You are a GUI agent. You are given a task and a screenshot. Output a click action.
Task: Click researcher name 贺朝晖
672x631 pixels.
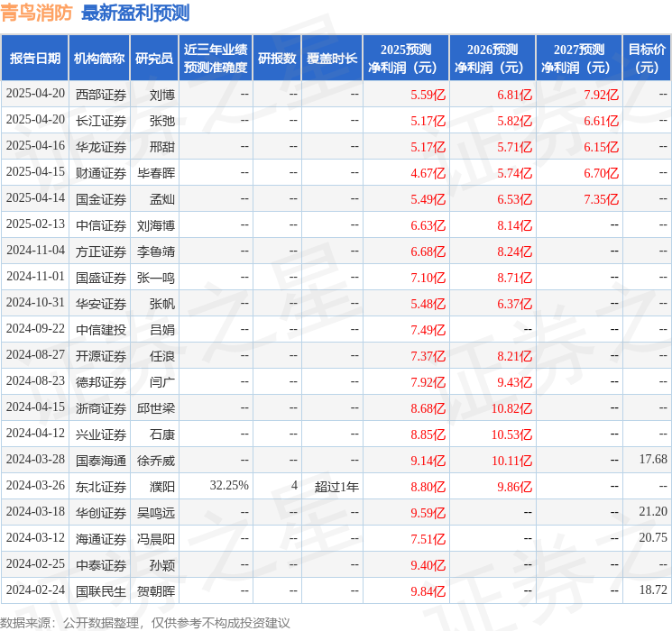pyautogui.click(x=156, y=591)
